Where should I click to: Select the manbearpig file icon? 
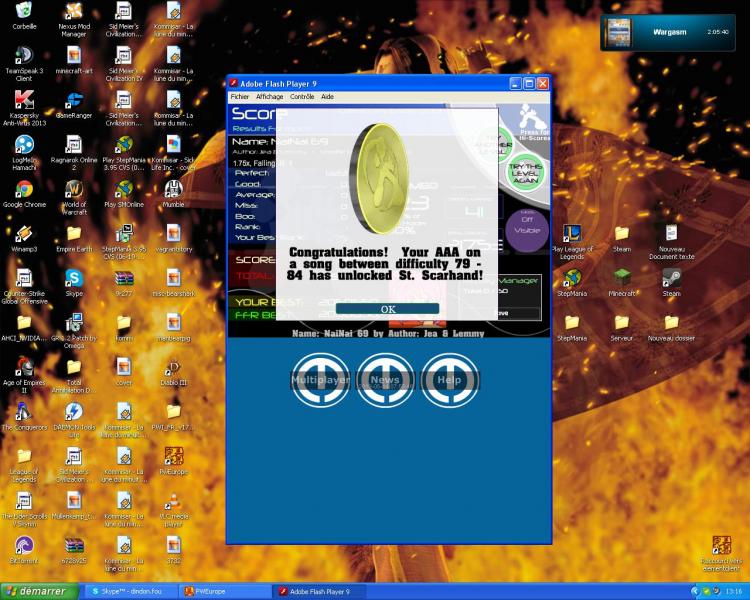click(x=173, y=327)
